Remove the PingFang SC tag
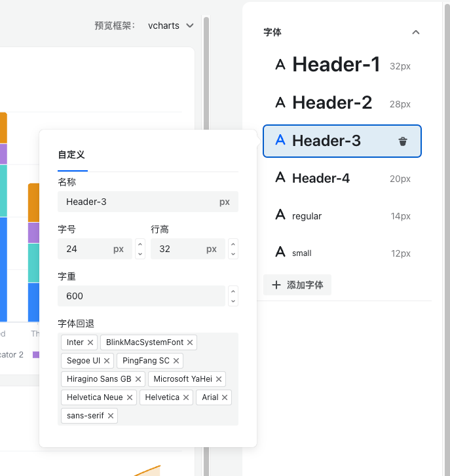 pos(176,361)
